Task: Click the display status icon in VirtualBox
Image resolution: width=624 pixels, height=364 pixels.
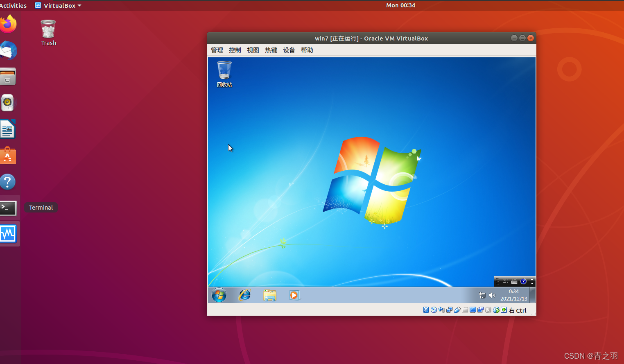Action: coord(473,310)
